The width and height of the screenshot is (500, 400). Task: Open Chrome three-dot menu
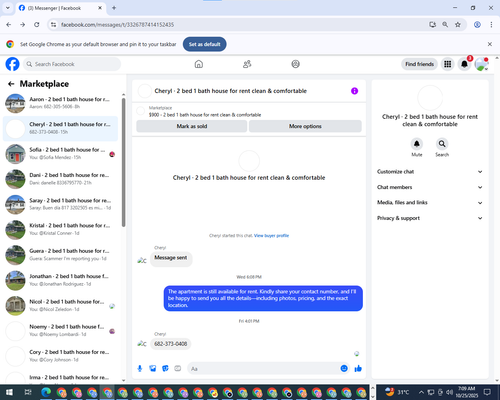tap(491, 25)
